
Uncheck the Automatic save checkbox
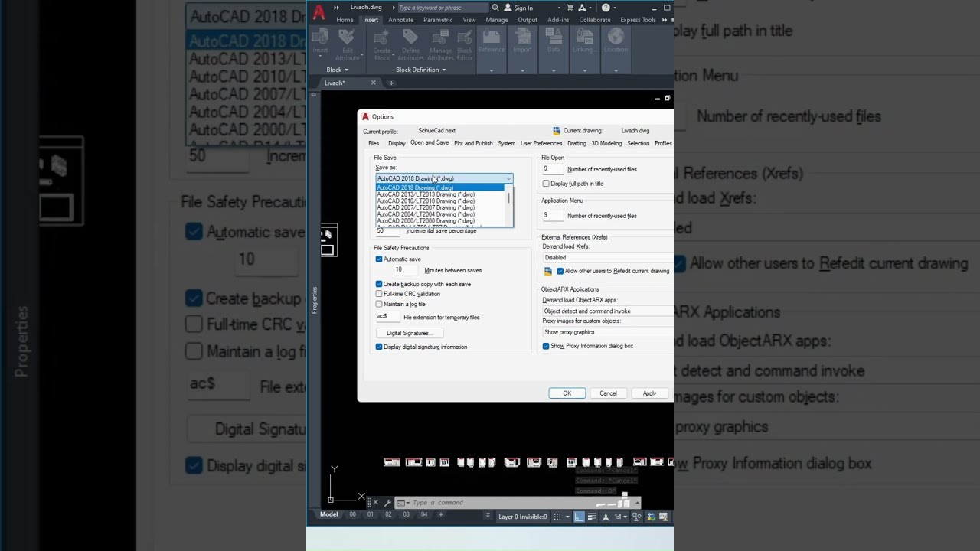[379, 259]
